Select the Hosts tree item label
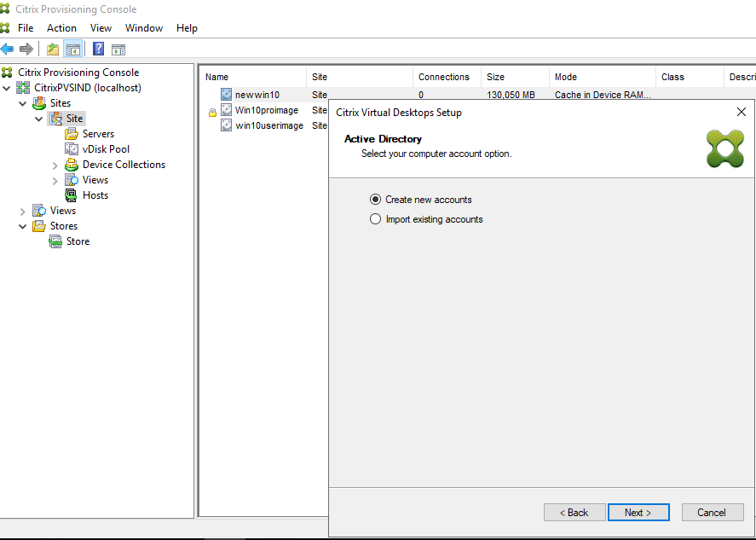 coord(95,195)
